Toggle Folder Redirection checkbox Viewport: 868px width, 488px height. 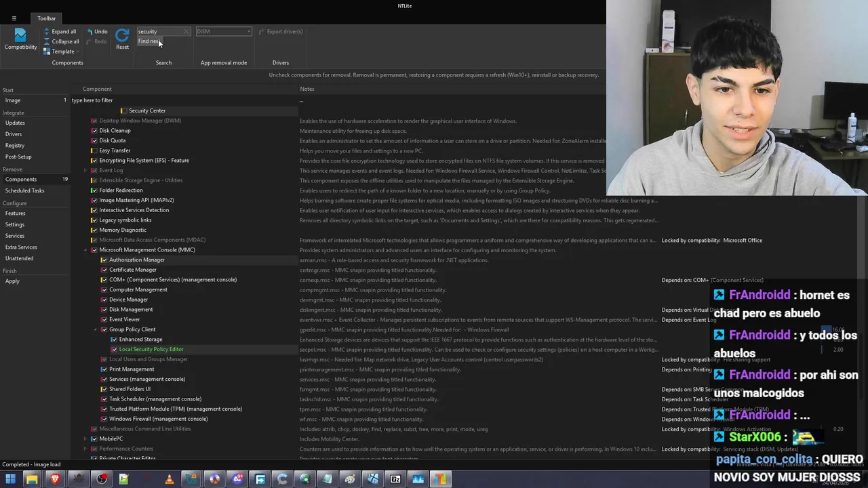pyautogui.click(x=94, y=190)
